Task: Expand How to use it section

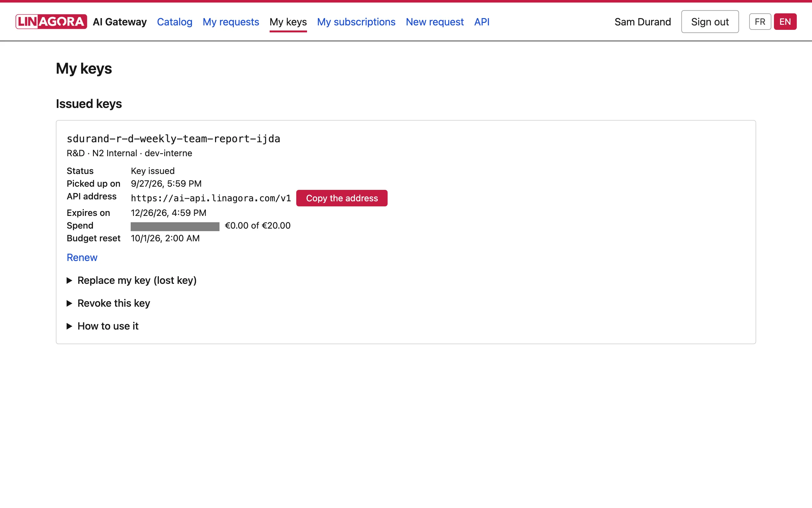Action: (103, 326)
